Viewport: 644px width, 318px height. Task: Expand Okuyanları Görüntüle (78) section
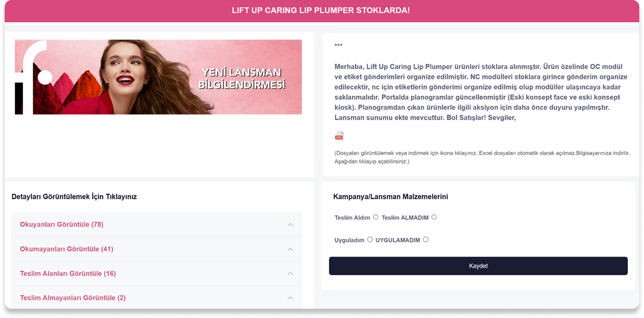(156, 225)
